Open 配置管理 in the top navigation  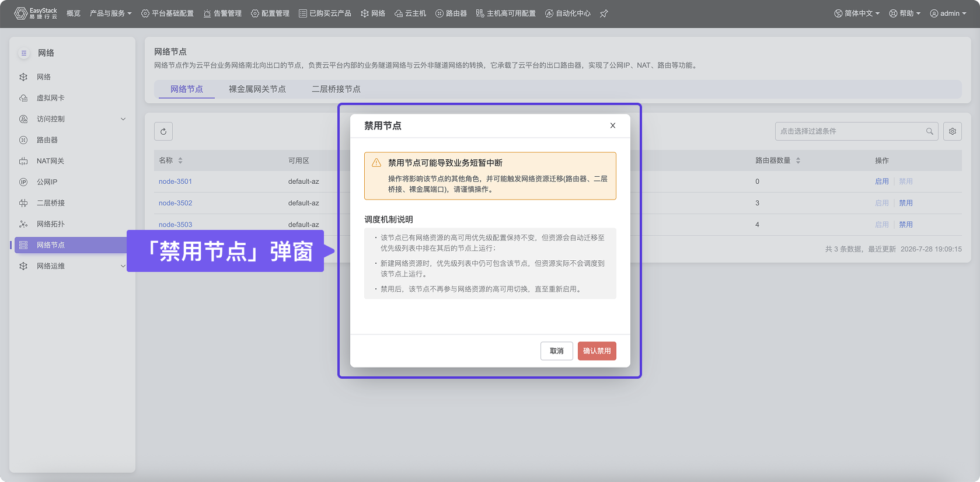tap(270, 13)
